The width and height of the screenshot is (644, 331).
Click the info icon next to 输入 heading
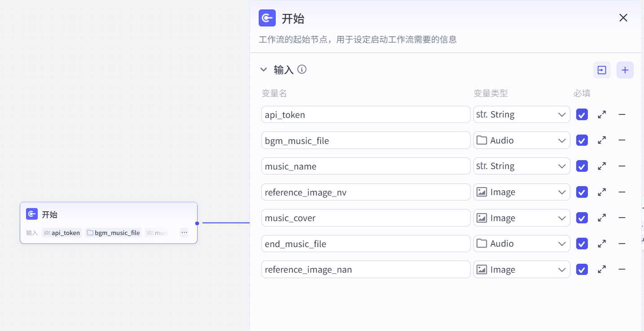pyautogui.click(x=302, y=70)
